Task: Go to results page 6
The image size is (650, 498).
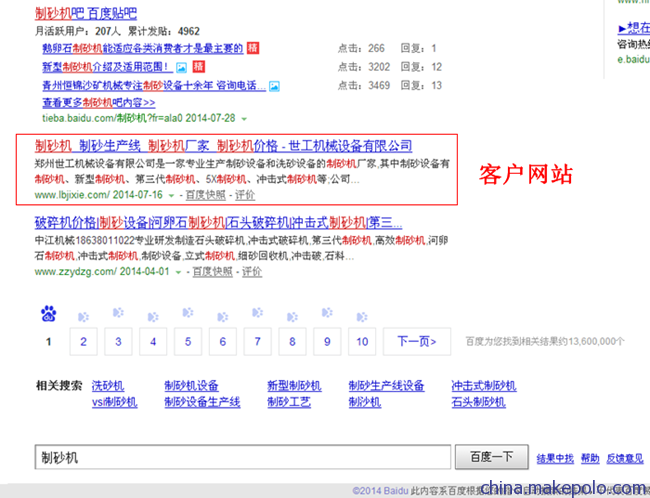Action: pyautogui.click(x=223, y=342)
